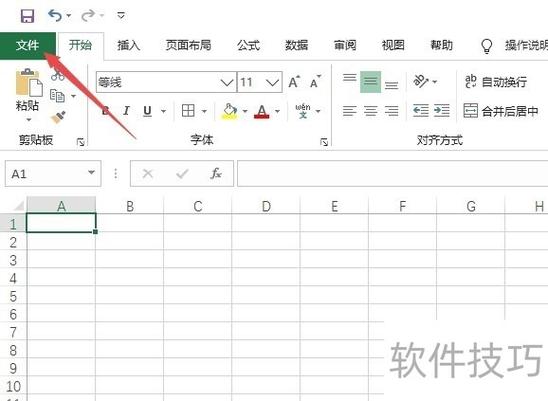The height and width of the screenshot is (401, 548).
Task: Decrease font size with small A
Action: (316, 82)
